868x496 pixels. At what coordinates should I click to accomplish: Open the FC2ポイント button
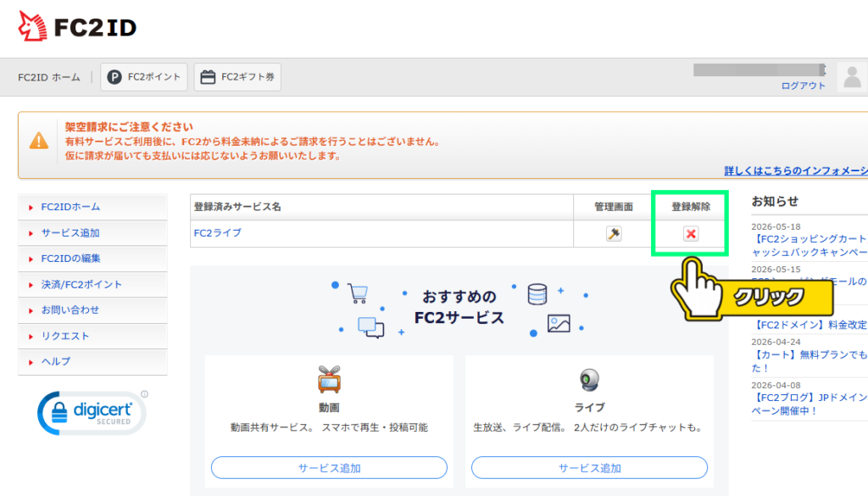pyautogui.click(x=144, y=77)
